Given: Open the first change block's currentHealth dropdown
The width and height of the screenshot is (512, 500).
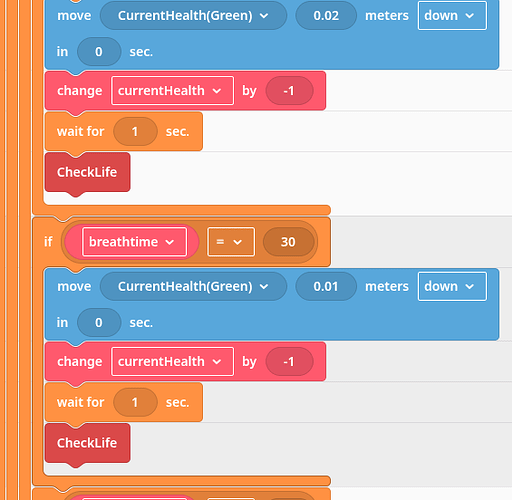Looking at the screenshot, I should point(172,91).
